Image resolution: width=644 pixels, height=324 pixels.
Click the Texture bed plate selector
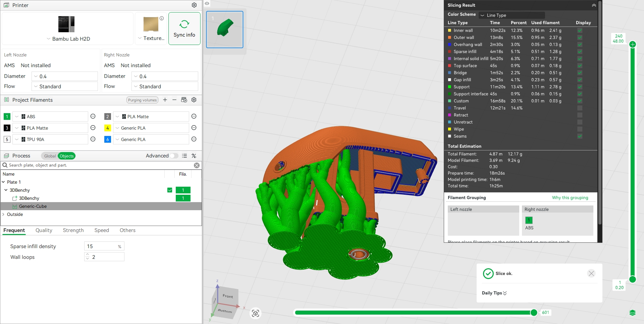click(x=151, y=29)
